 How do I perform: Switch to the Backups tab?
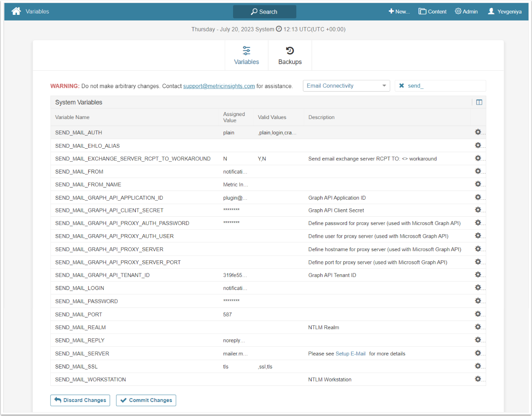point(290,55)
